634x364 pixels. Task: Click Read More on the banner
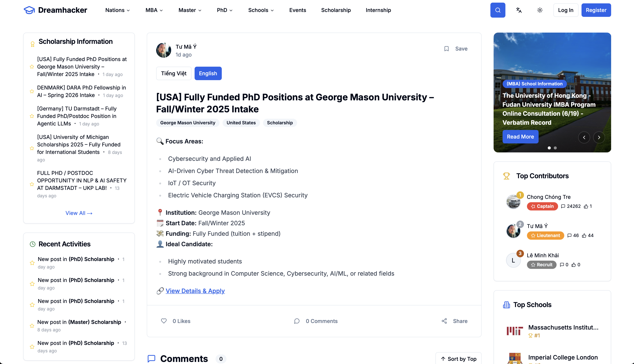[x=520, y=137]
